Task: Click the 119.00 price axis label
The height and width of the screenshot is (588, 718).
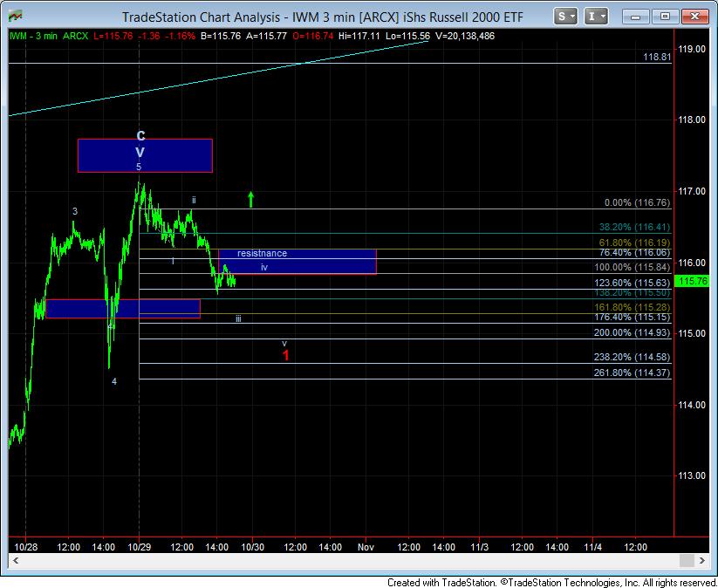Action: [x=692, y=49]
